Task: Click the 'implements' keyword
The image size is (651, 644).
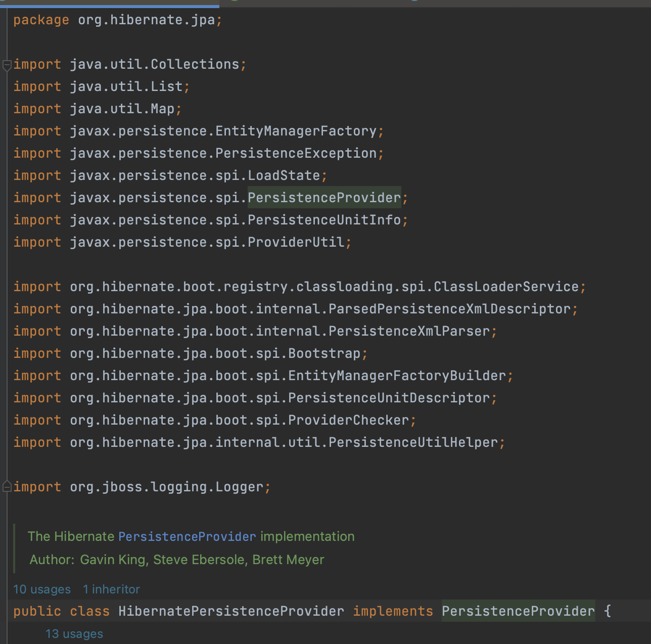Action: pyautogui.click(x=393, y=611)
